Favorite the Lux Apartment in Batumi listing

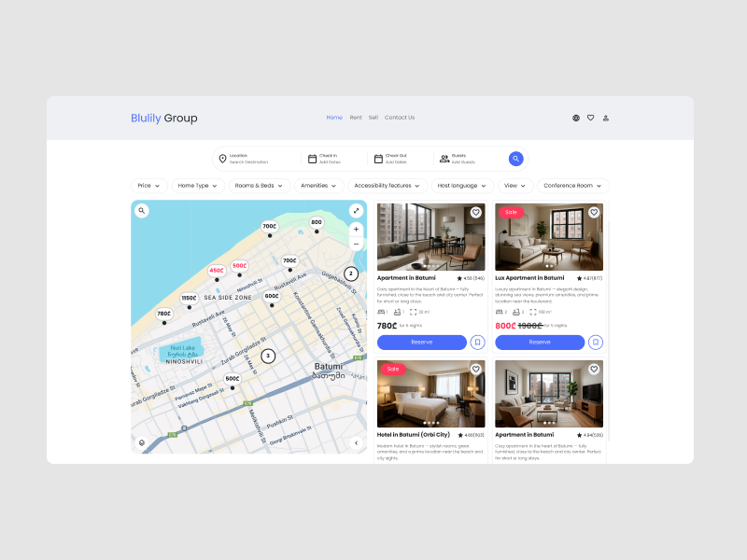point(594,213)
